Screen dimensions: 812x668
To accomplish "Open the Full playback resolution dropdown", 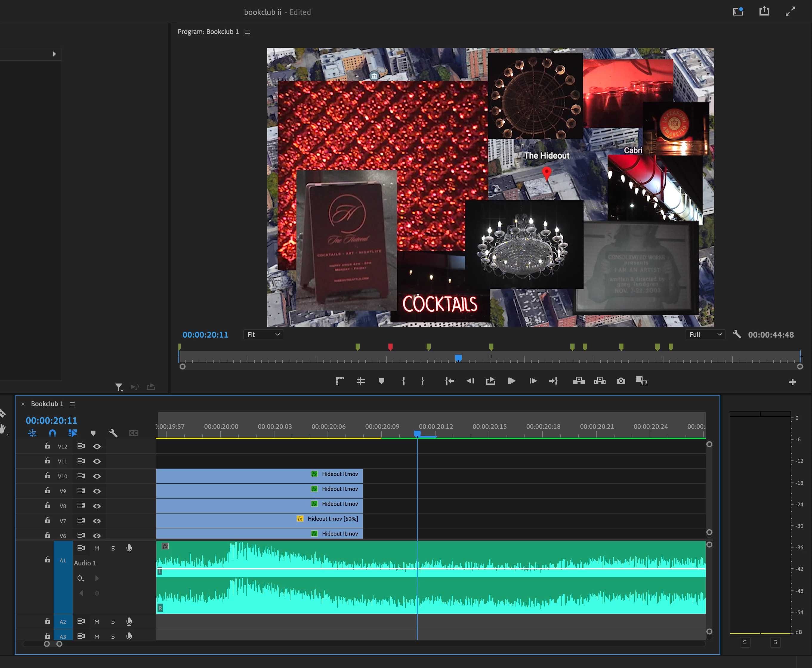I will click(705, 334).
